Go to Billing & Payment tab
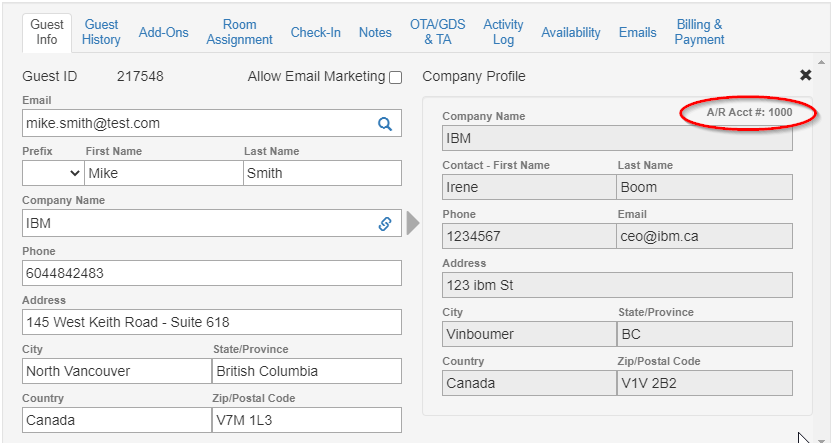This screenshot has height=443, width=834. tap(699, 32)
